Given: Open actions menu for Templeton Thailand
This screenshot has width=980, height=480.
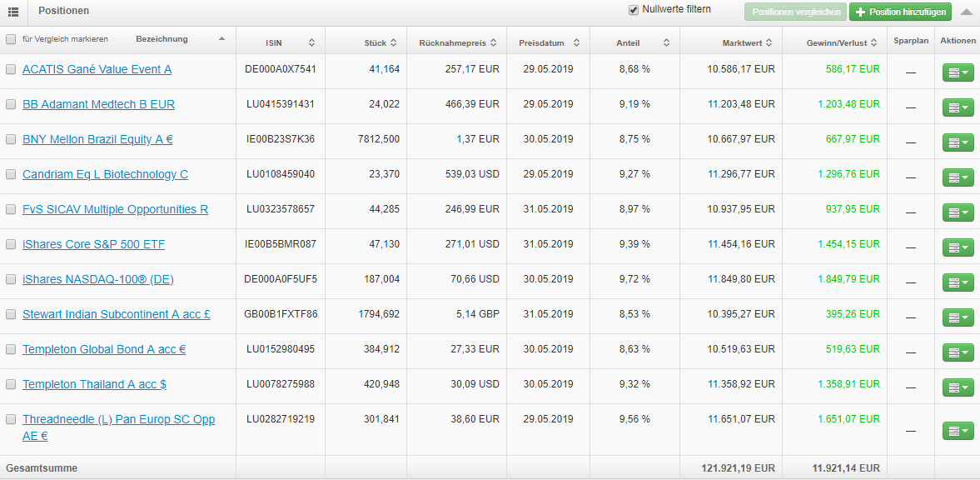Looking at the screenshot, I should (958, 388).
